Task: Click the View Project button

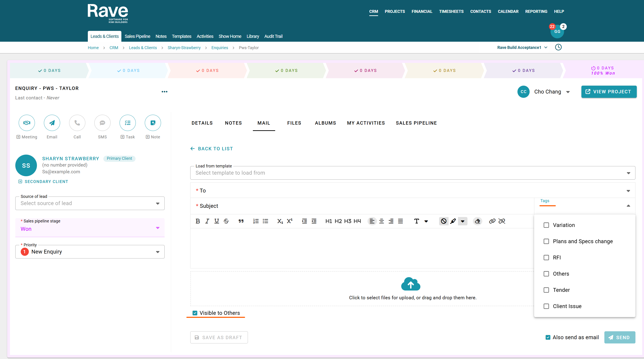Action: tap(609, 92)
